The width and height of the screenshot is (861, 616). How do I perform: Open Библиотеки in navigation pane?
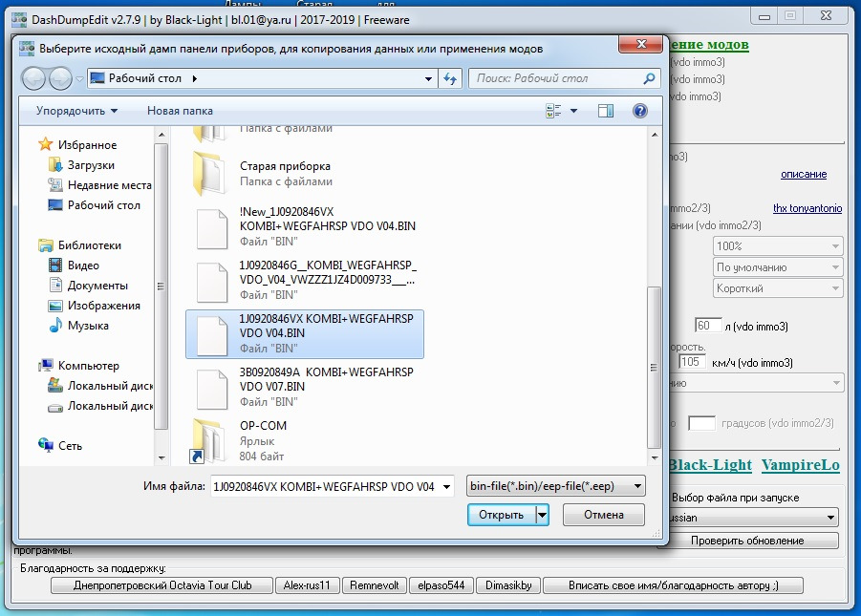90,244
